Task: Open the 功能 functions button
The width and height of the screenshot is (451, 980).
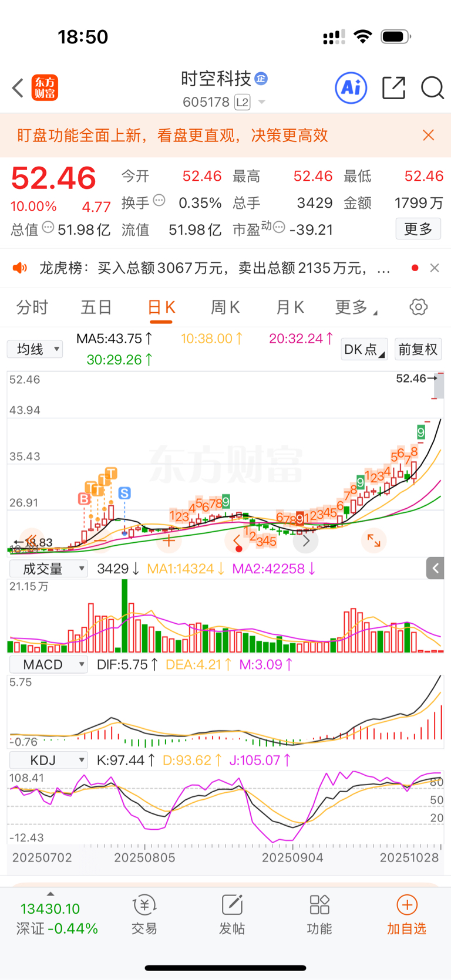Action: 319,914
